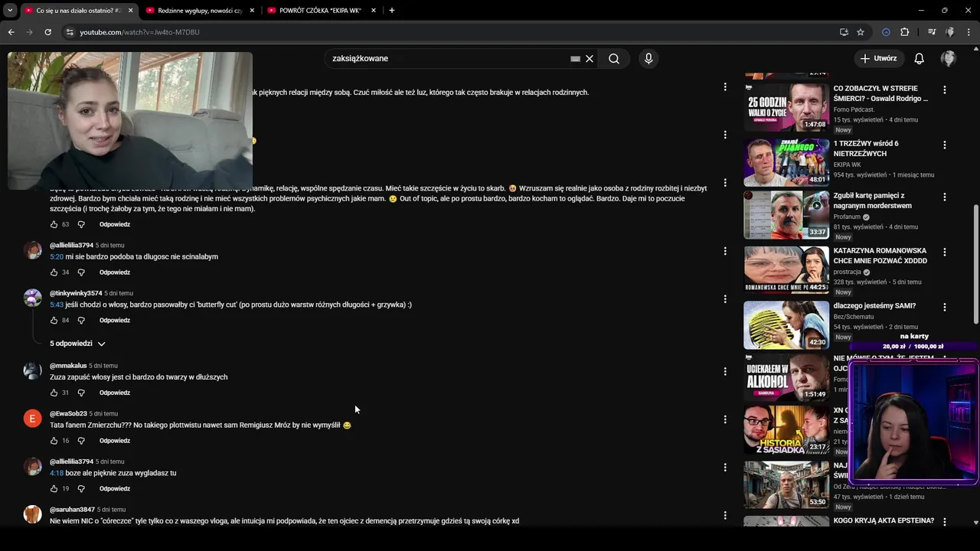
Task: Open options menu for @saruhan3847 comment
Action: click(725, 515)
